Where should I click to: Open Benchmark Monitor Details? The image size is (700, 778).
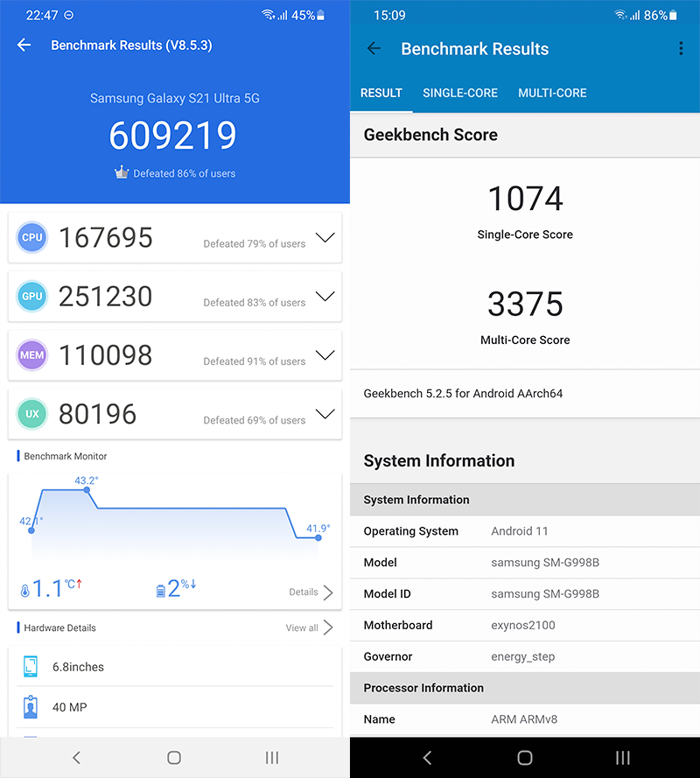click(311, 592)
